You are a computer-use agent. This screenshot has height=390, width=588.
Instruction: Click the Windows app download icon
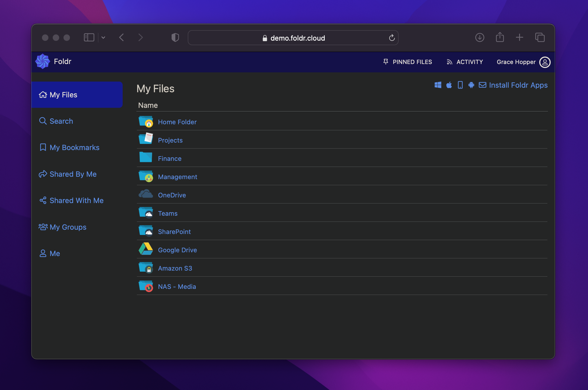click(438, 85)
